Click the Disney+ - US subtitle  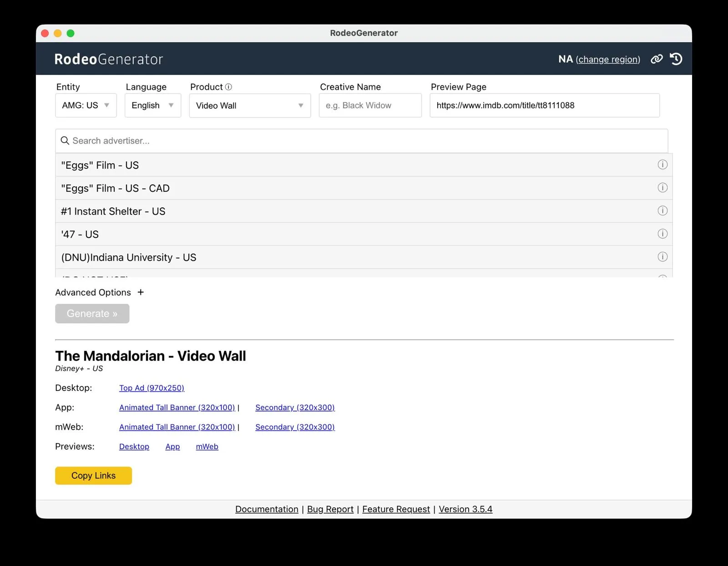[x=79, y=368]
